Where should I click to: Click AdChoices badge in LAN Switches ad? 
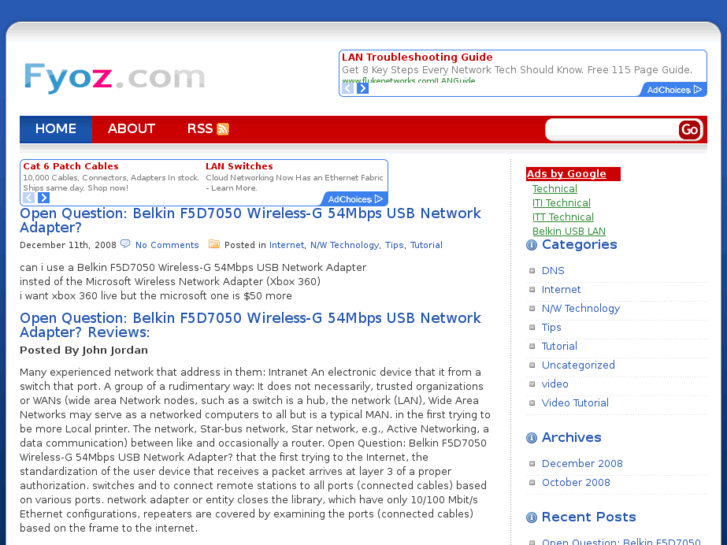355,199
